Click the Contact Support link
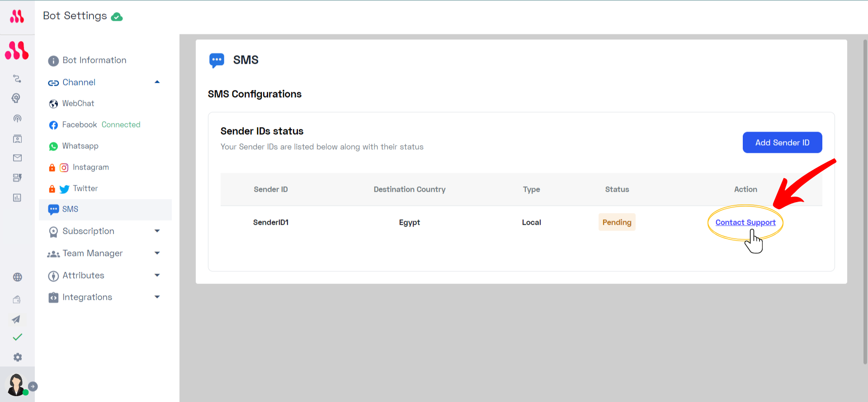Screen dimensions: 868x402 (745, 222)
